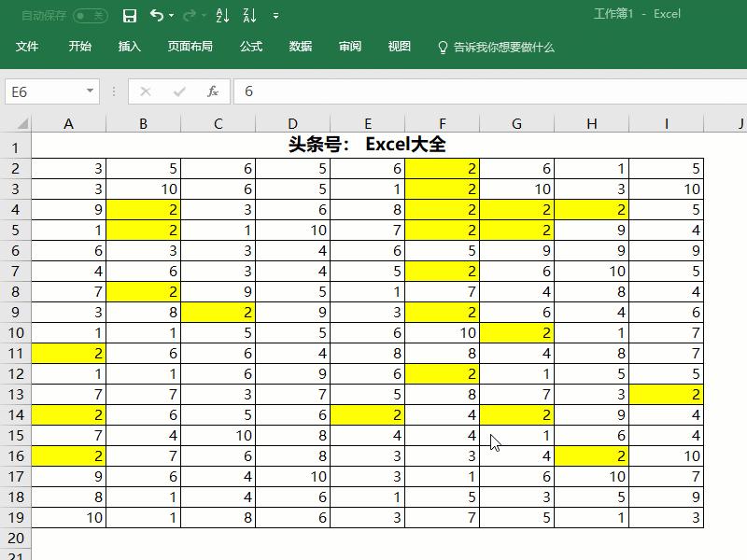Viewport: 747px width, 560px height.
Task: Select column F by clicking its header
Action: [442, 123]
